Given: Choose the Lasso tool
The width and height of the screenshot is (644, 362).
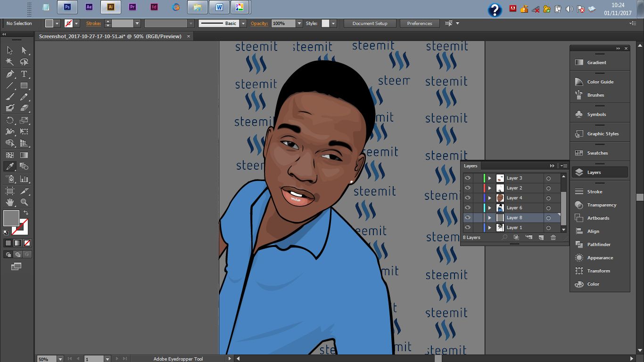Looking at the screenshot, I should (24, 62).
